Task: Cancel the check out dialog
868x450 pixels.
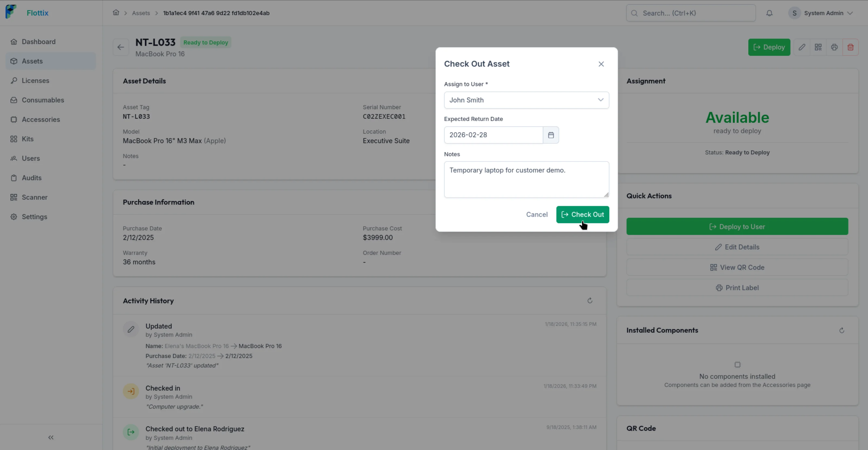Action: coord(536,215)
